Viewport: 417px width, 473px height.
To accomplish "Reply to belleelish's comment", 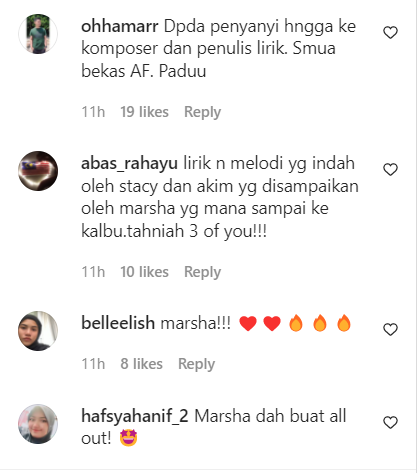I will point(196,364).
